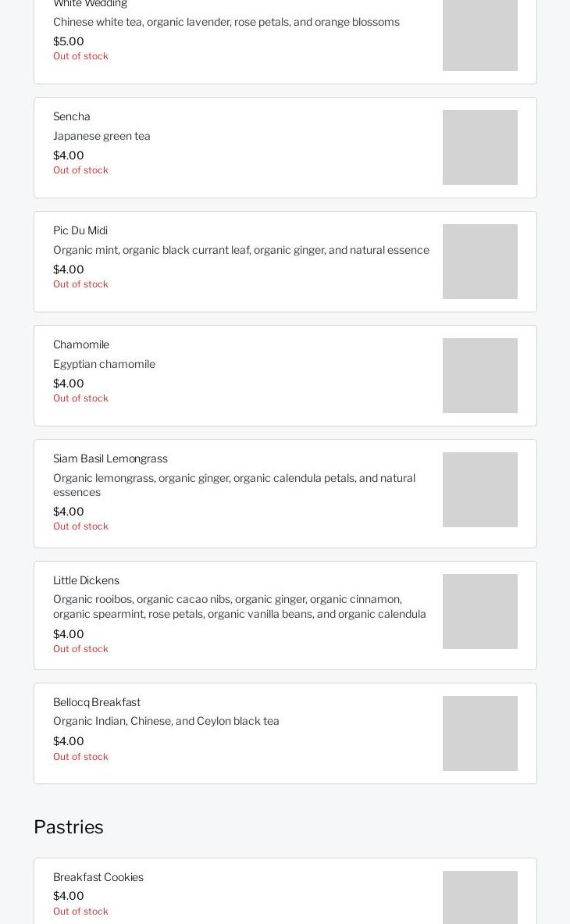This screenshot has width=570, height=924.
Task: Click the Sencha image placeholder
Action: click(x=479, y=148)
